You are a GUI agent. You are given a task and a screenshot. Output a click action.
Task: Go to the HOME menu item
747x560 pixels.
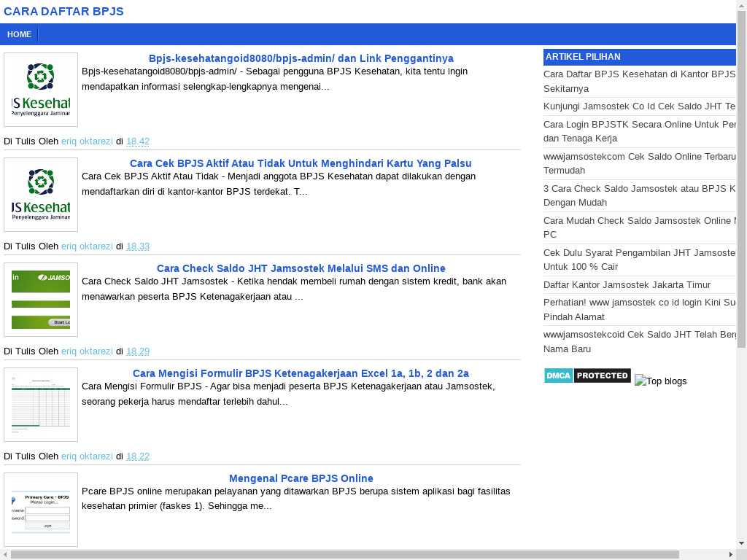[19, 34]
